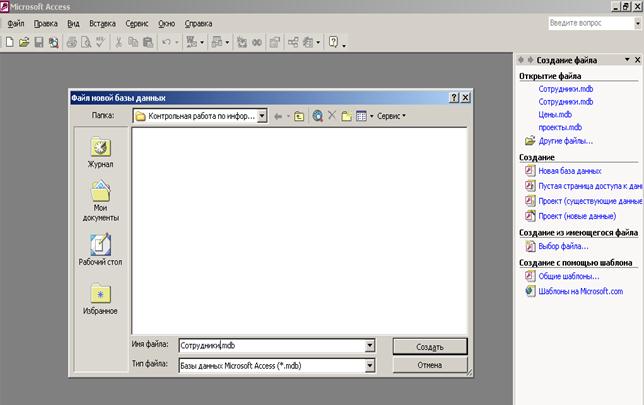
Task: Click the Новая база данных link
Action: [570, 171]
